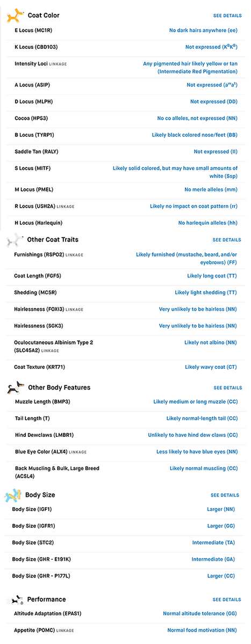Select 'Intermediate (TA)' body size result
251x644 pixels.
pos(213,543)
